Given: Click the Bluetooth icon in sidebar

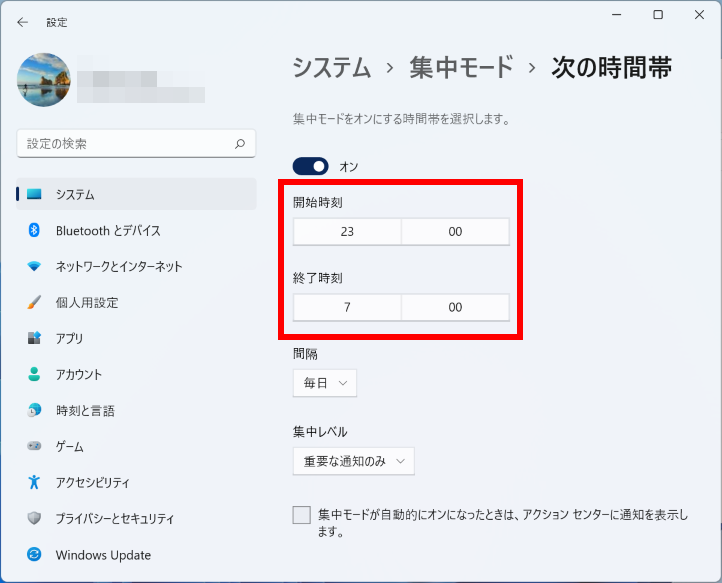Looking at the screenshot, I should [x=34, y=230].
